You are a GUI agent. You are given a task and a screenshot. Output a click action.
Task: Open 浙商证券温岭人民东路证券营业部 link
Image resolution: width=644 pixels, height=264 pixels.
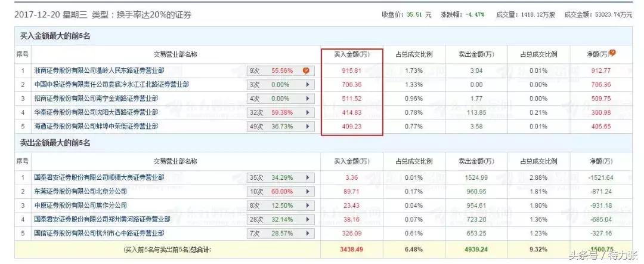click(100, 70)
